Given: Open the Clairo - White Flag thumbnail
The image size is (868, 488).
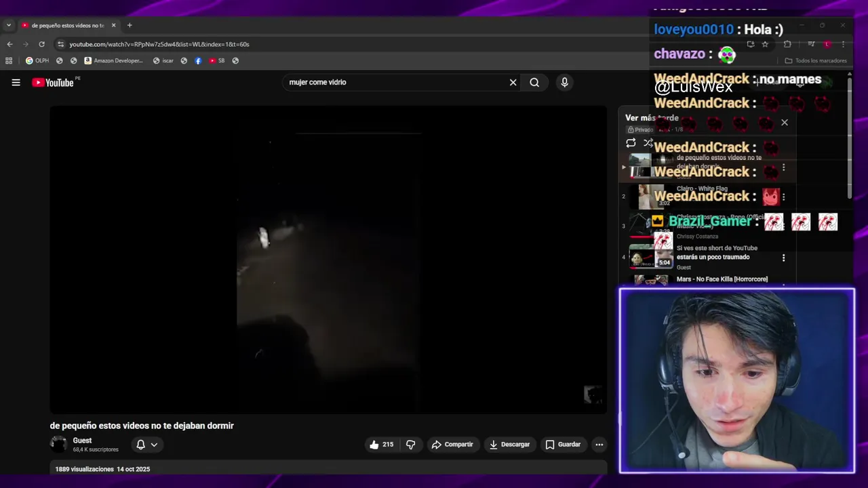Looking at the screenshot, I should click(651, 197).
